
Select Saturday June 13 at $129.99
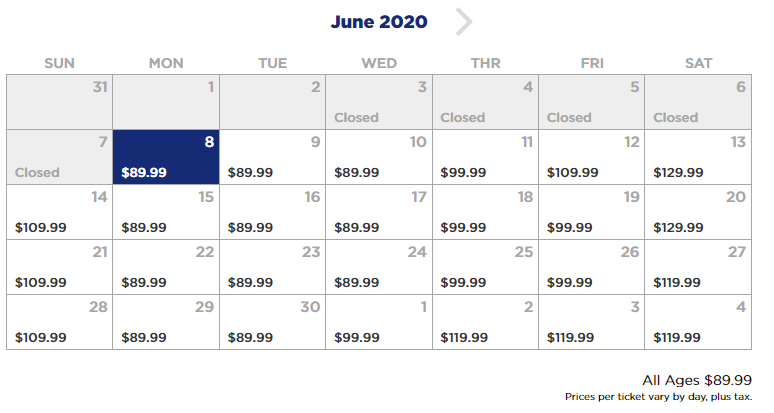coord(698,157)
